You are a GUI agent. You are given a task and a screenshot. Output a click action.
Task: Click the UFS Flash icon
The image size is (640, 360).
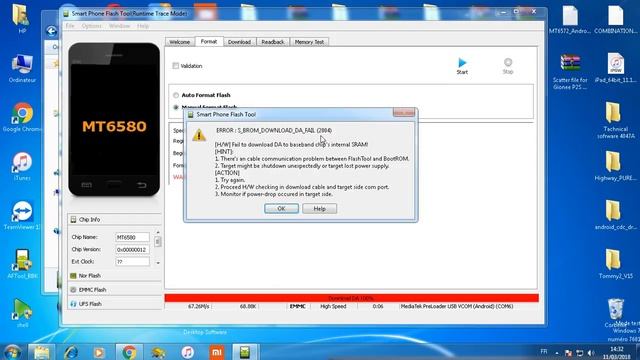tap(73, 304)
